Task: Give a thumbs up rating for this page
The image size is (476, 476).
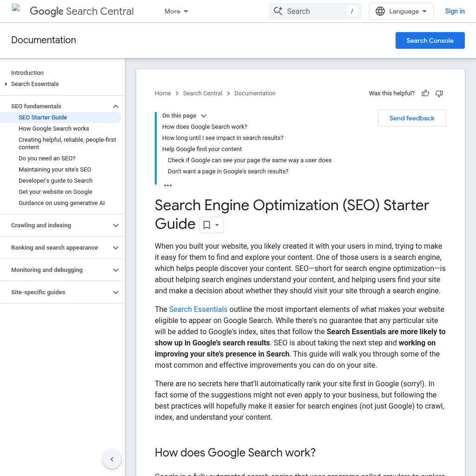Action: tap(425, 93)
